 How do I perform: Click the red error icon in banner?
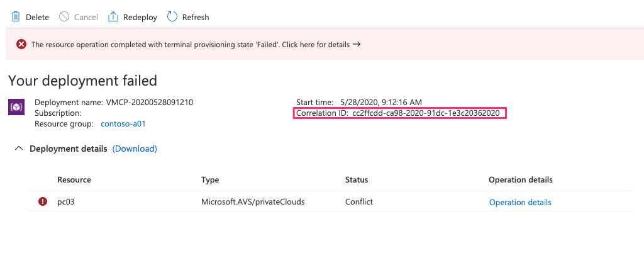click(21, 44)
